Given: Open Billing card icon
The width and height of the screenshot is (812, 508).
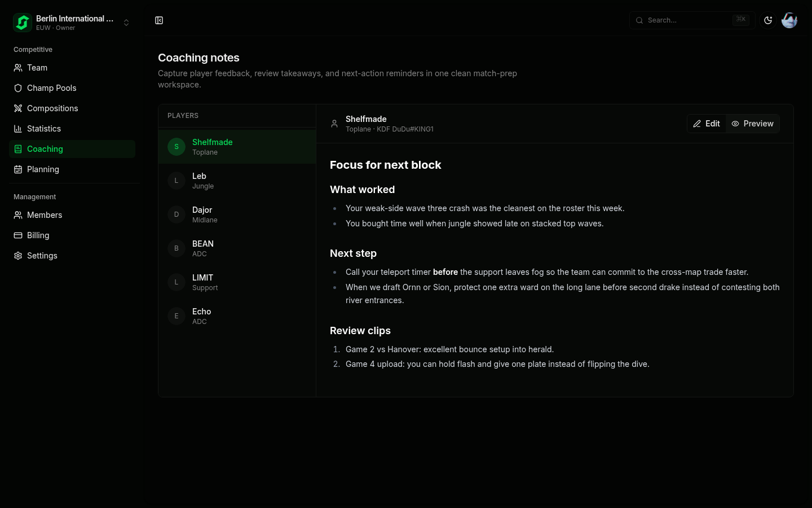Looking at the screenshot, I should pyautogui.click(x=18, y=235).
